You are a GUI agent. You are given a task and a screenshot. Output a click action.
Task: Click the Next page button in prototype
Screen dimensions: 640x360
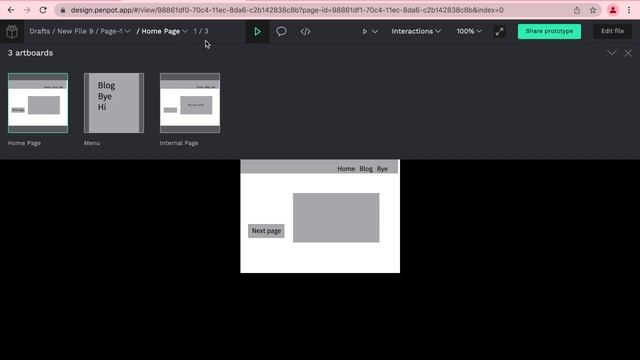[266, 231]
